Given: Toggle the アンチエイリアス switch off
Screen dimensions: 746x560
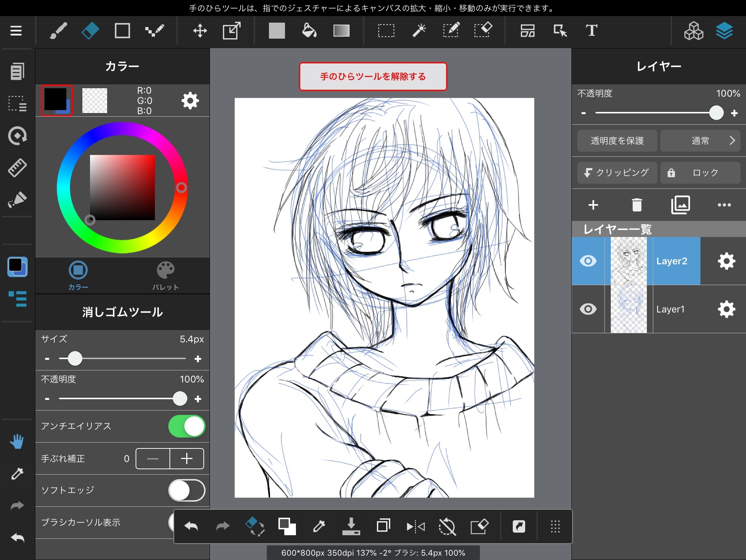Looking at the screenshot, I should [187, 426].
